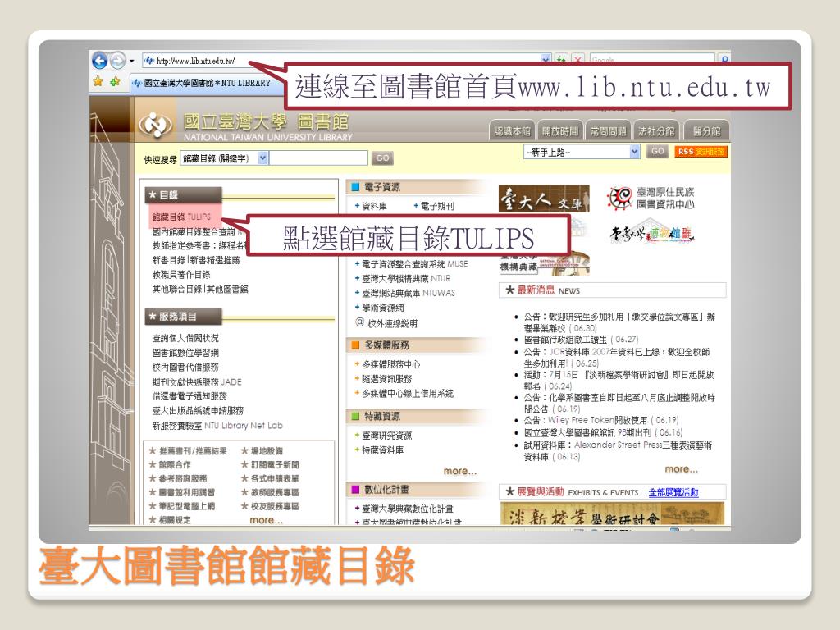Open 臺大出版品編號申請服務 link
This screenshot has height=630, width=840.
tap(198, 411)
